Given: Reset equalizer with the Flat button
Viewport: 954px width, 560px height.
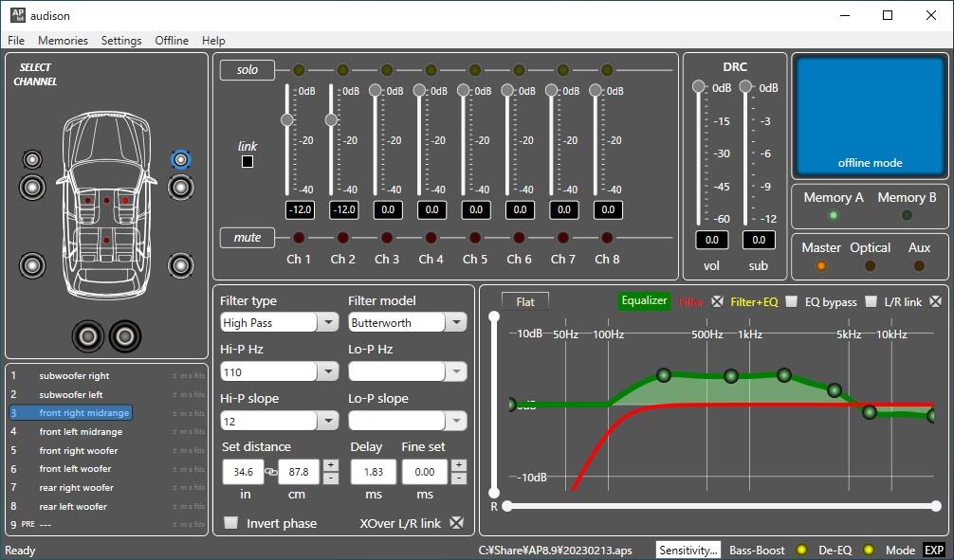Looking at the screenshot, I should pyautogui.click(x=525, y=301).
